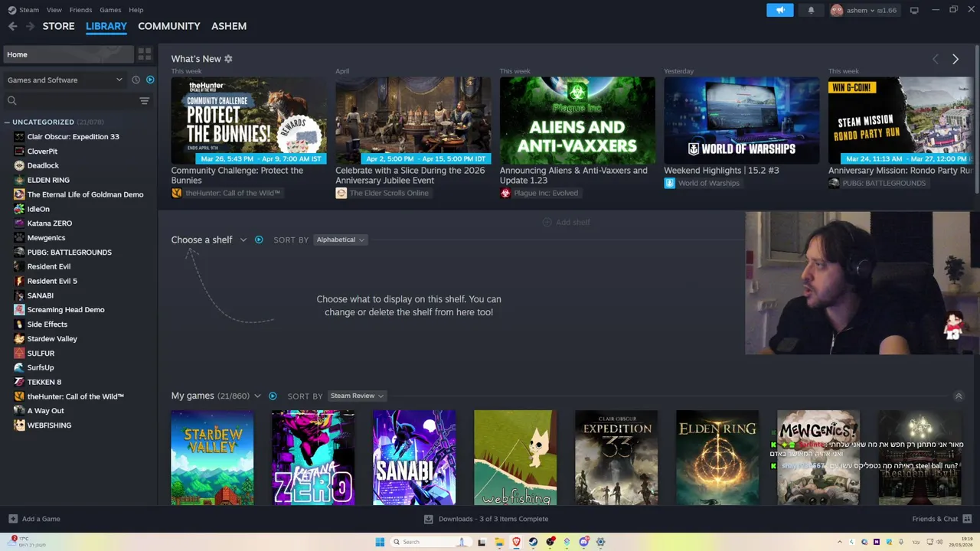Click theHunter game icon under news
980x551 pixels.
177,193
